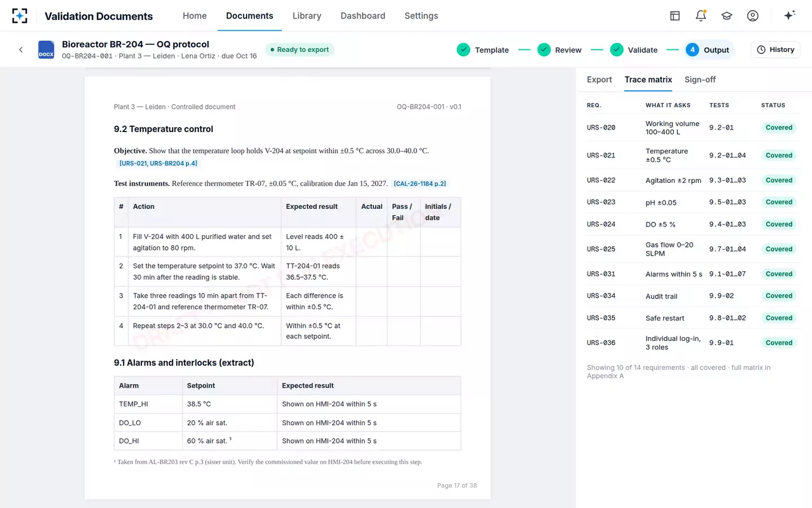This screenshot has height=508, width=812.
Task: Select the Template step checkmark
Action: pos(464,50)
